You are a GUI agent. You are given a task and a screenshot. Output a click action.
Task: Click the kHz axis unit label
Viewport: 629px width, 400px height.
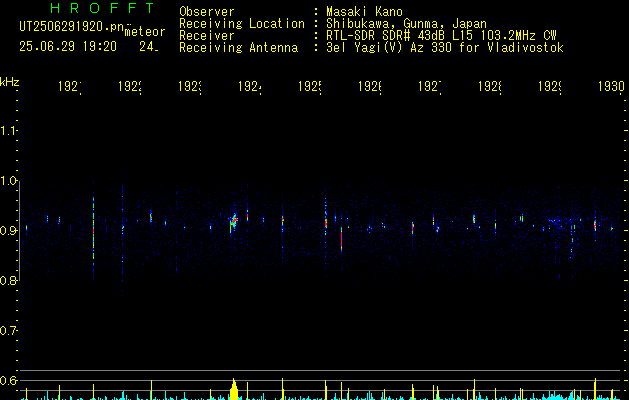click(10, 82)
